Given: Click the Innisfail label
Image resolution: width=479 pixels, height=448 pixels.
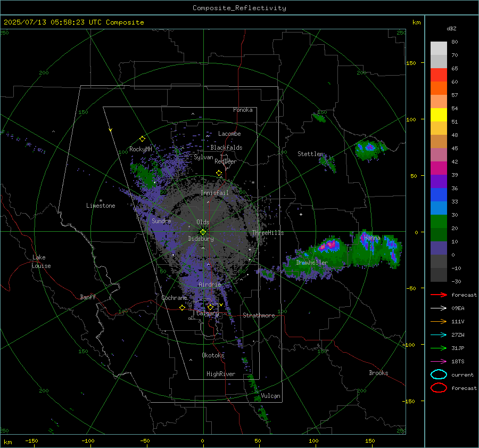Looking at the screenshot, I should [214, 193].
